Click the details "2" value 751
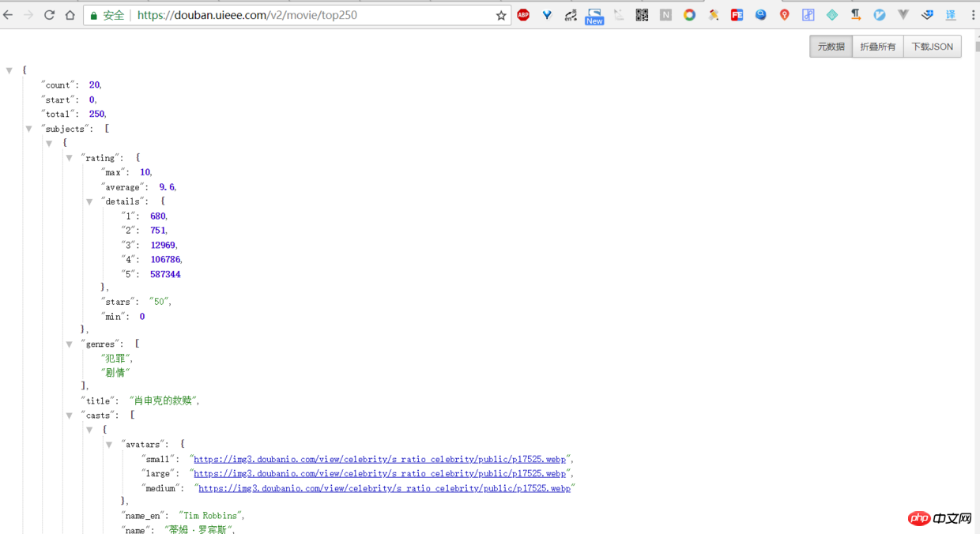The image size is (980, 534). pyautogui.click(x=158, y=231)
